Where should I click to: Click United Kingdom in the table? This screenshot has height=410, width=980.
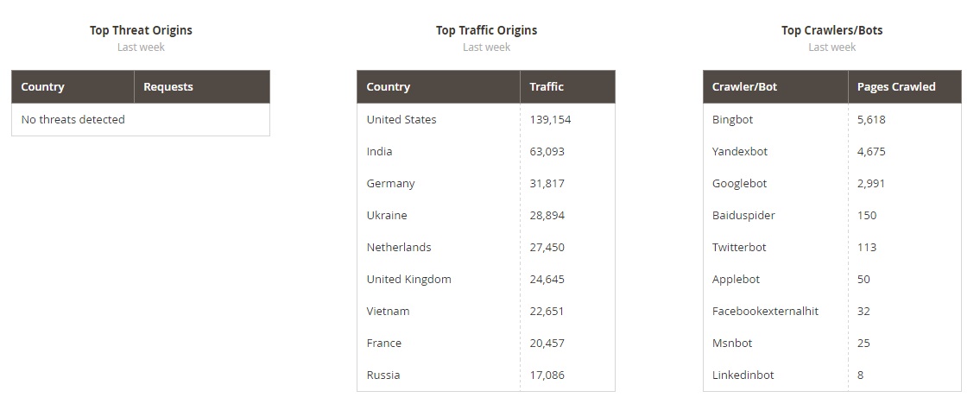pyautogui.click(x=409, y=279)
